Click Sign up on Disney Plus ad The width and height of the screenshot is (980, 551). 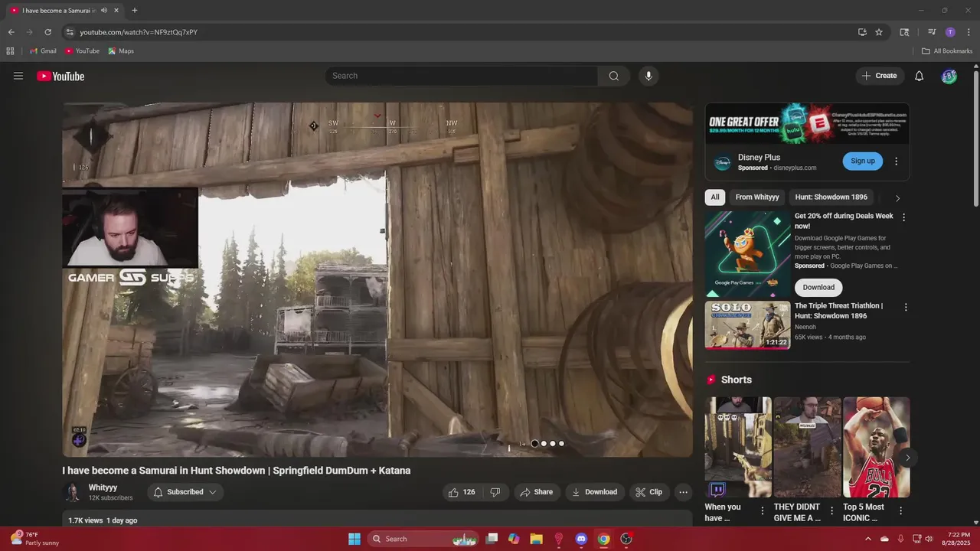click(x=862, y=161)
